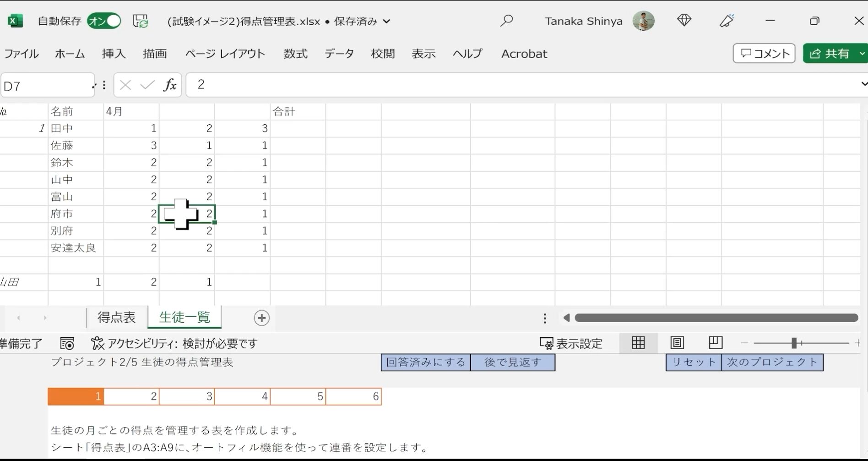This screenshot has width=868, height=461.
Task: Turn off the 自動保存 (AutoSave) toggle
Action: point(104,21)
